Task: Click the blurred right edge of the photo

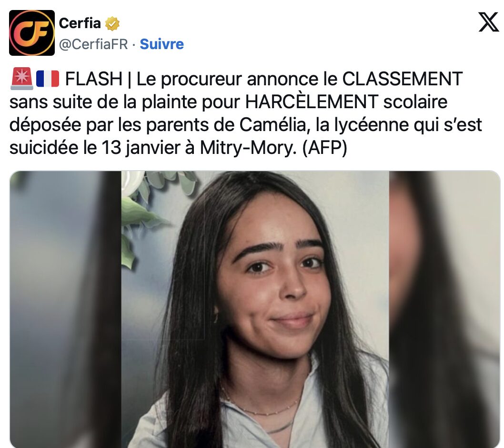Action: (x=444, y=309)
